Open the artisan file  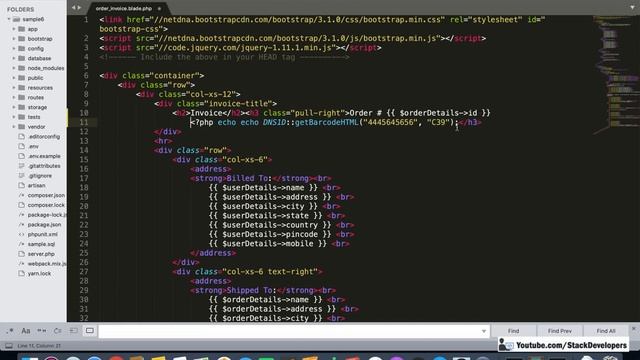click(36, 186)
